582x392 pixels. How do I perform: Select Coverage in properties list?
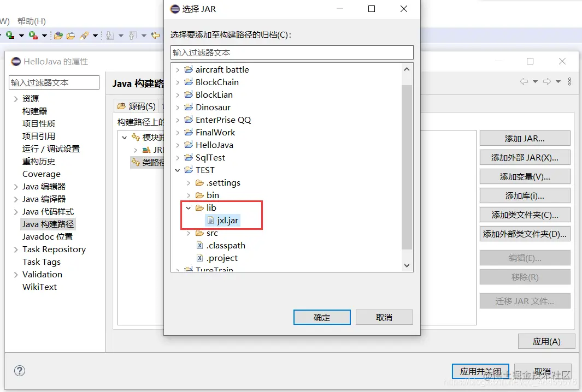coord(41,174)
